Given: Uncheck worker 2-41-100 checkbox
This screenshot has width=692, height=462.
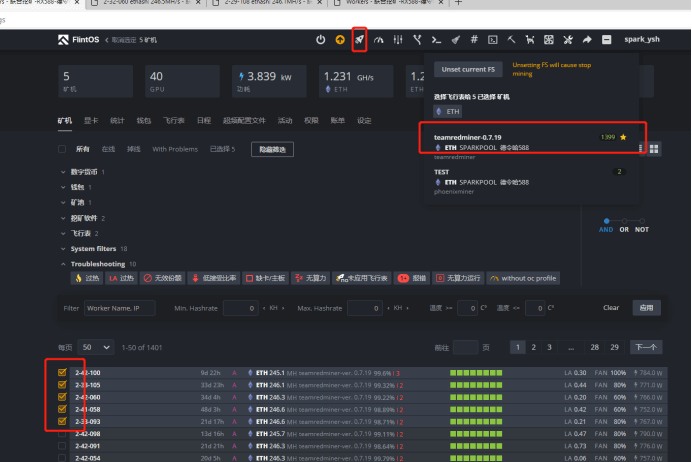Looking at the screenshot, I should 63,372.
